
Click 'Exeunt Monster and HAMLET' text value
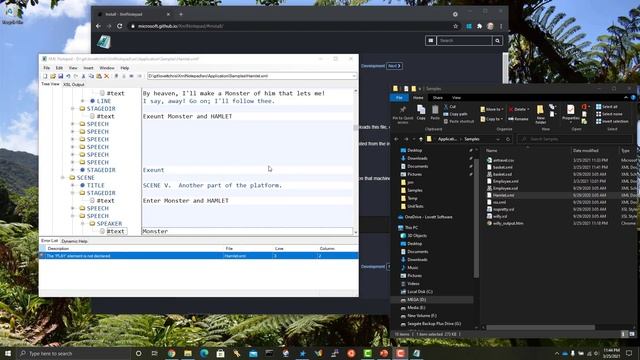(187, 116)
